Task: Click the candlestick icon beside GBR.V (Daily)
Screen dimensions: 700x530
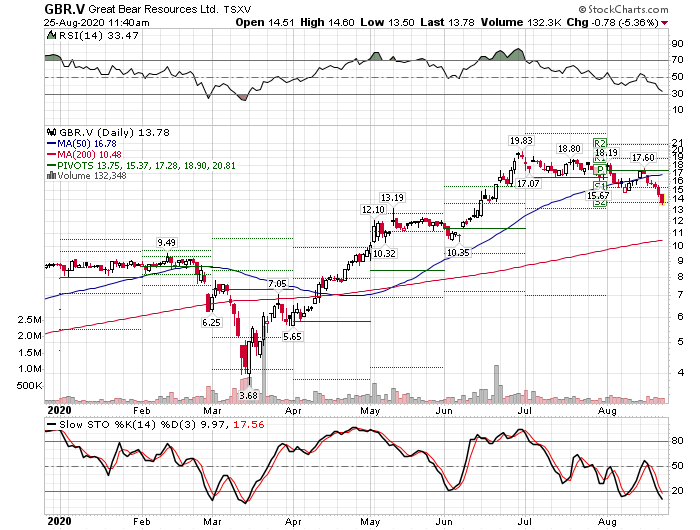Action: point(51,133)
